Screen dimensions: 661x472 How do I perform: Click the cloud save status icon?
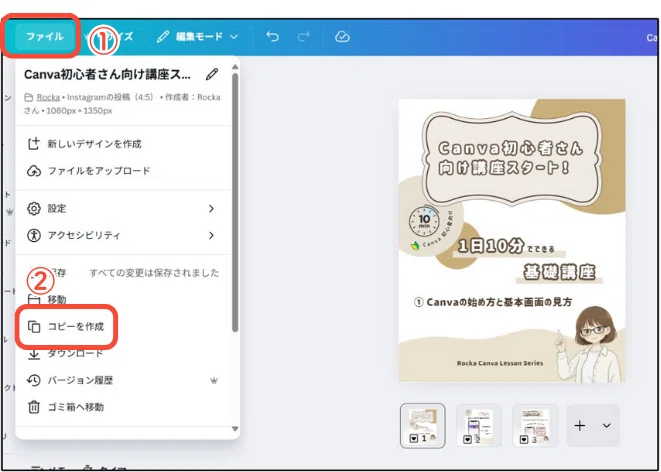(x=342, y=37)
